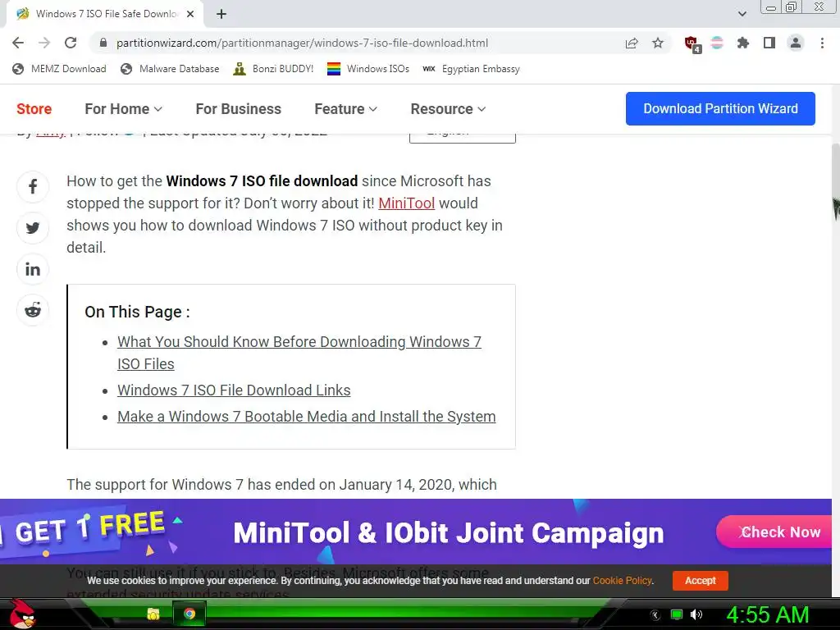
Task: Click the Chrome taskbar icon
Action: 189,614
